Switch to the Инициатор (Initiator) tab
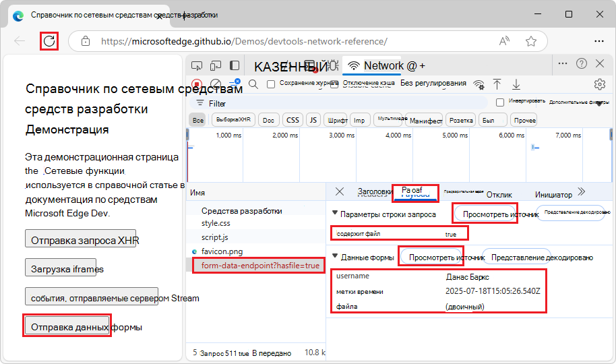 tap(553, 195)
